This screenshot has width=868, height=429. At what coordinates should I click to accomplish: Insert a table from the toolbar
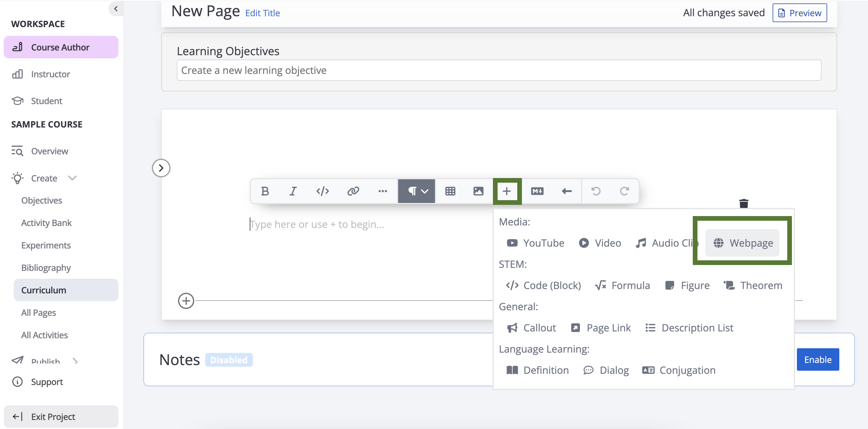[450, 191]
